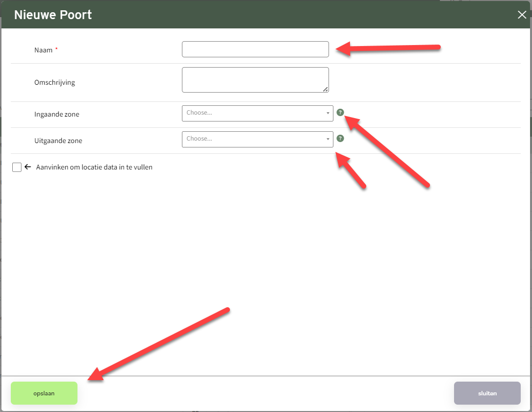Click the Ingaande zone label

[x=56, y=114]
